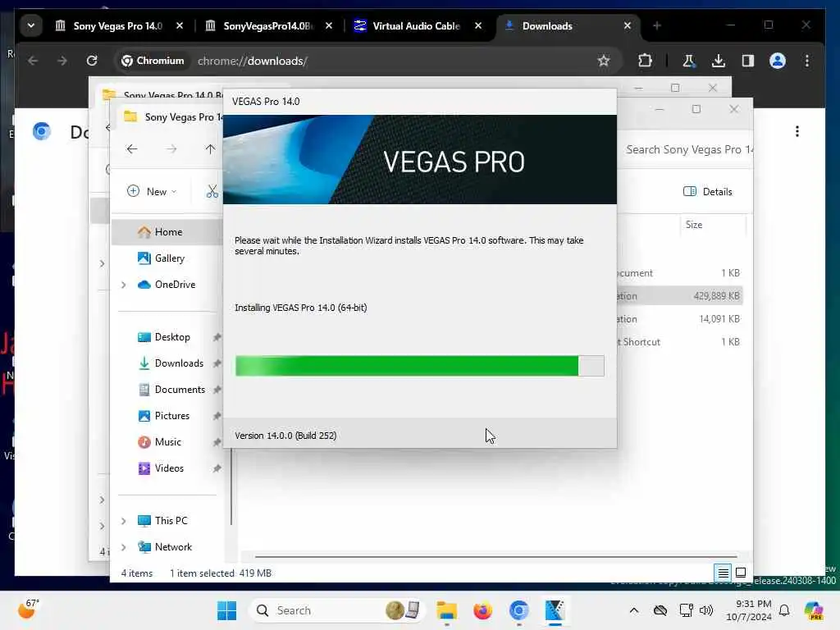The width and height of the screenshot is (840, 630).
Task: Select the 14,091 KB file row
Action: click(x=680, y=319)
